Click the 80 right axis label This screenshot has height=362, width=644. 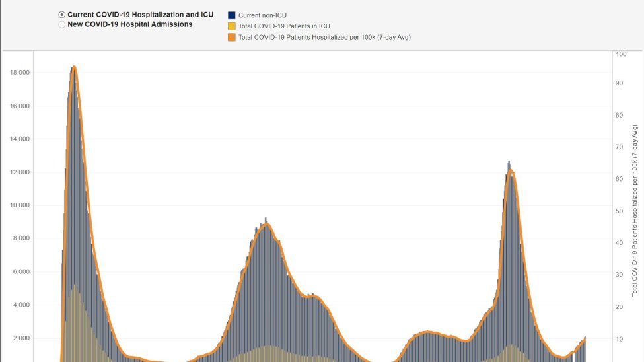coord(620,116)
